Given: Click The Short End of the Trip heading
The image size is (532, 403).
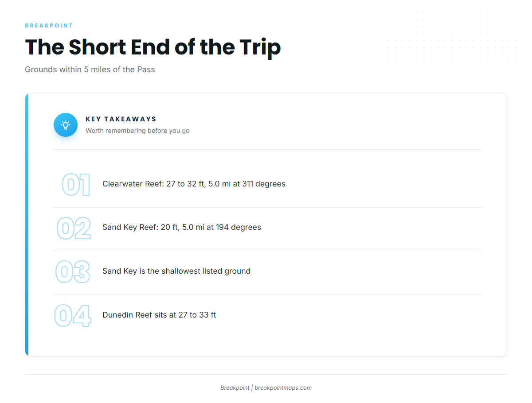Looking at the screenshot, I should pyautogui.click(x=153, y=47).
